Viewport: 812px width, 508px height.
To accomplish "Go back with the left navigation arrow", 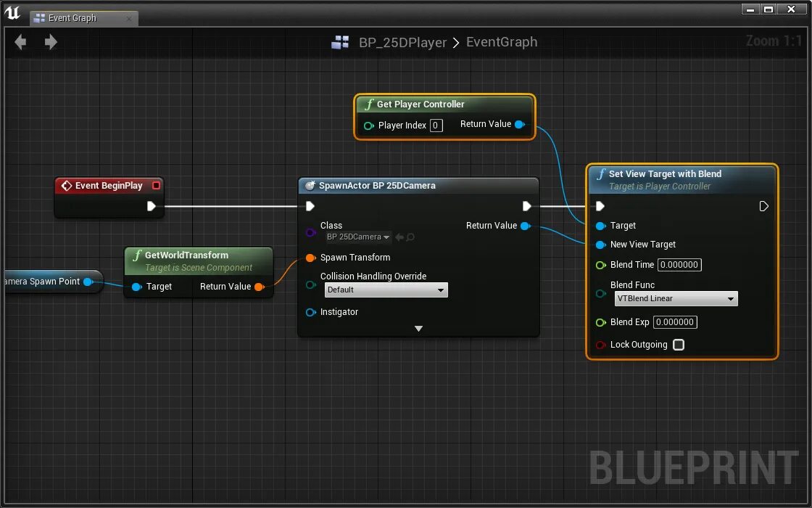I will click(x=20, y=42).
